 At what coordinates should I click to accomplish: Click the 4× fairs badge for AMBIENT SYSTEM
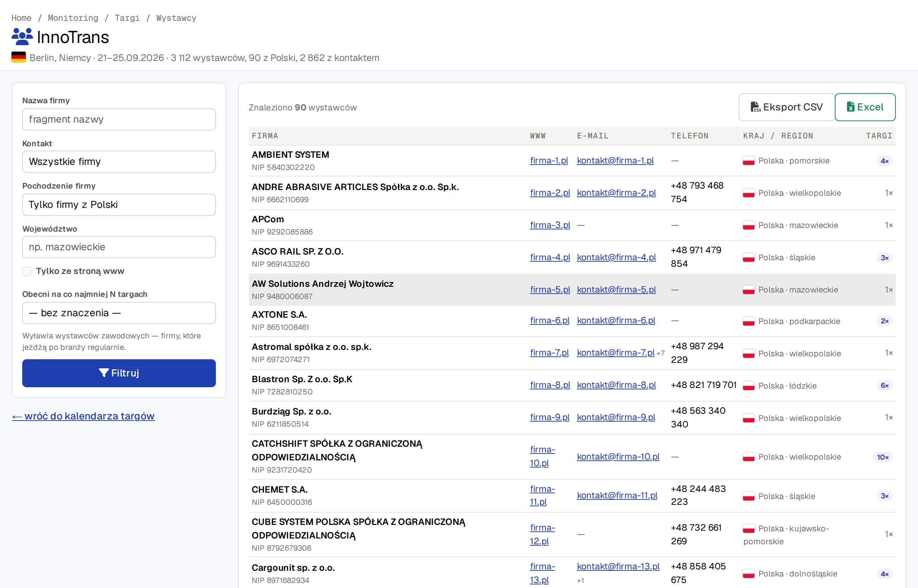click(884, 161)
